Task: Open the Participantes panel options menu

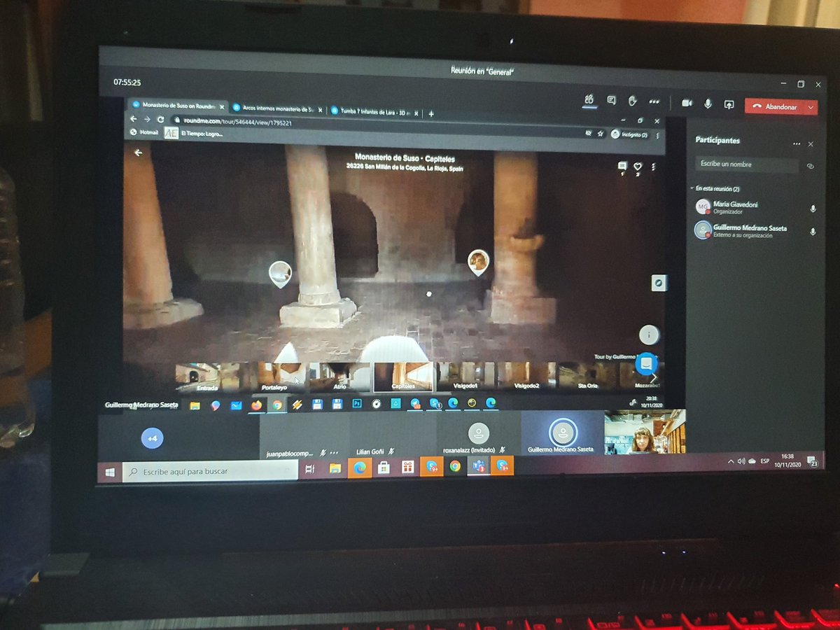Action: (796, 143)
